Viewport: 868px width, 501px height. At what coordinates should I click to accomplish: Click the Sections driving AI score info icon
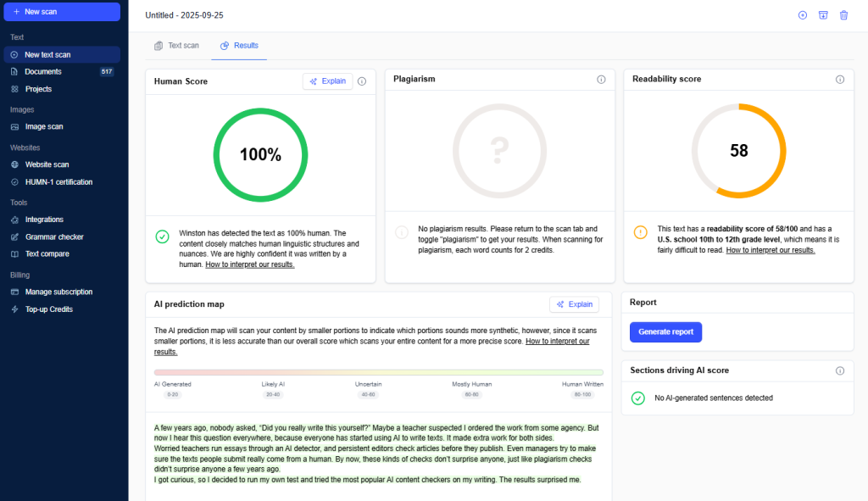tap(842, 370)
